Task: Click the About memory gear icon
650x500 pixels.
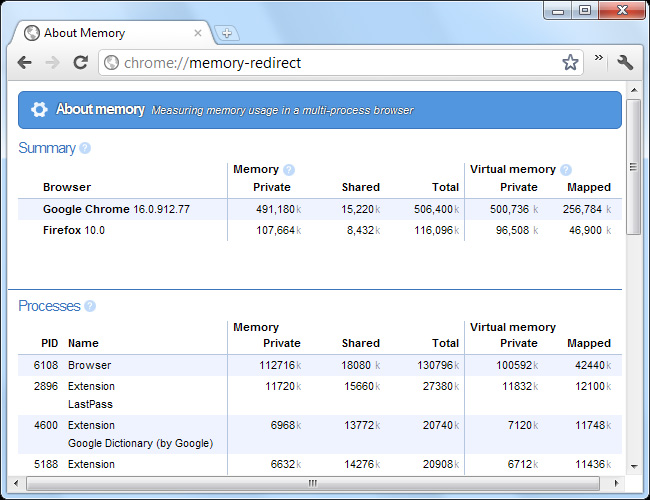Action: tap(39, 109)
